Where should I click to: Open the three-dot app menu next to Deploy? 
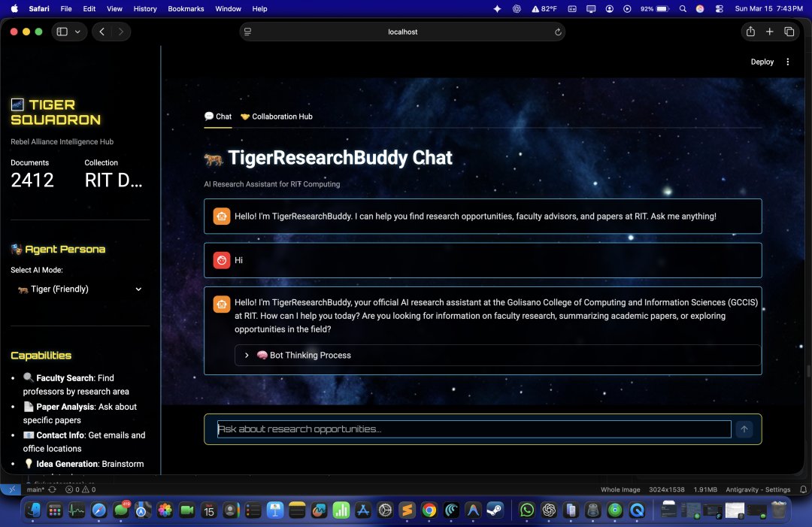click(x=788, y=62)
